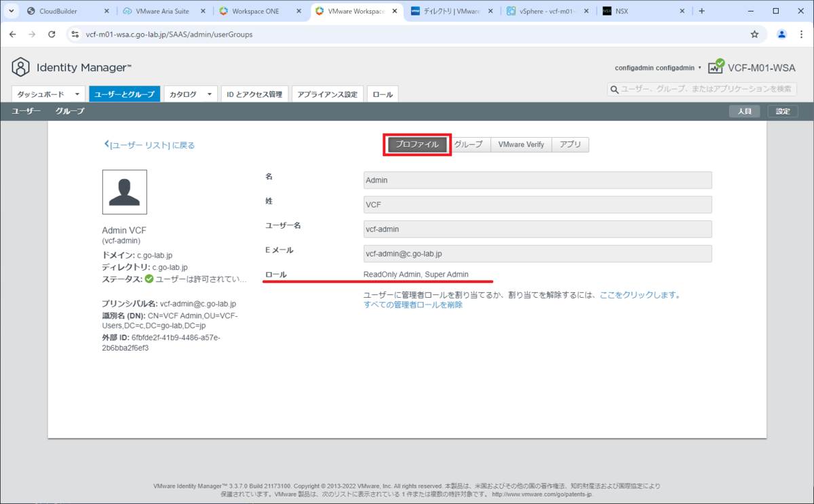814x504 pixels.
Task: Click the site information icon in address bar
Action: [x=75, y=34]
